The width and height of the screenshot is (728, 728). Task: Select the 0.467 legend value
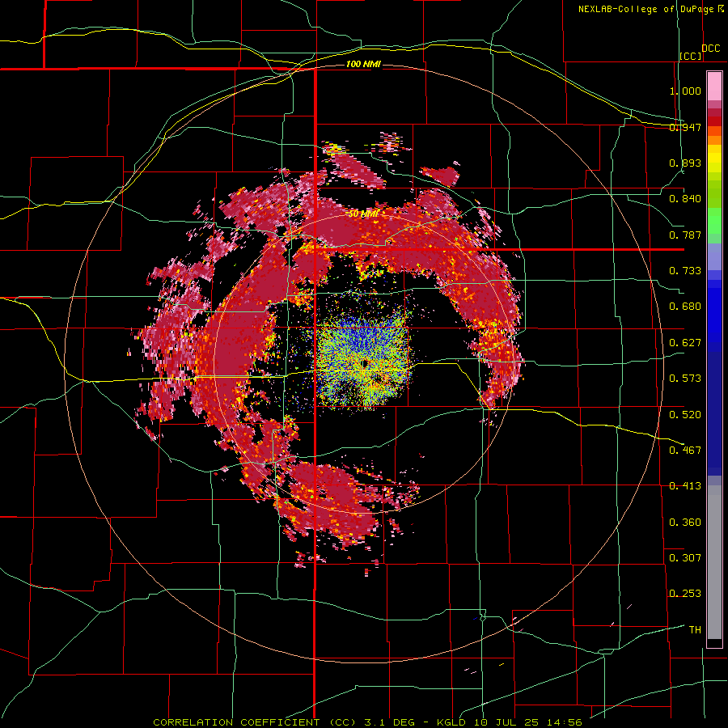coord(685,451)
